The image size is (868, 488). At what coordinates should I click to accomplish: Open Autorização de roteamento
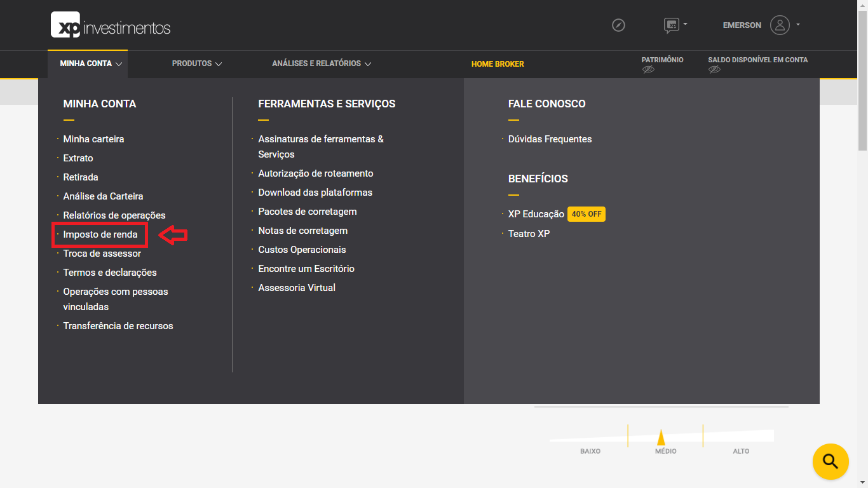(316, 173)
